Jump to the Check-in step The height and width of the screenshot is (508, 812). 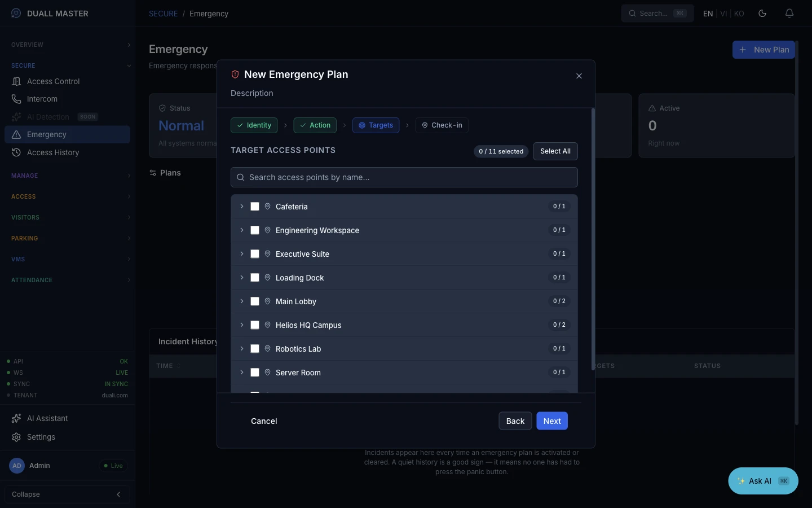tap(442, 125)
